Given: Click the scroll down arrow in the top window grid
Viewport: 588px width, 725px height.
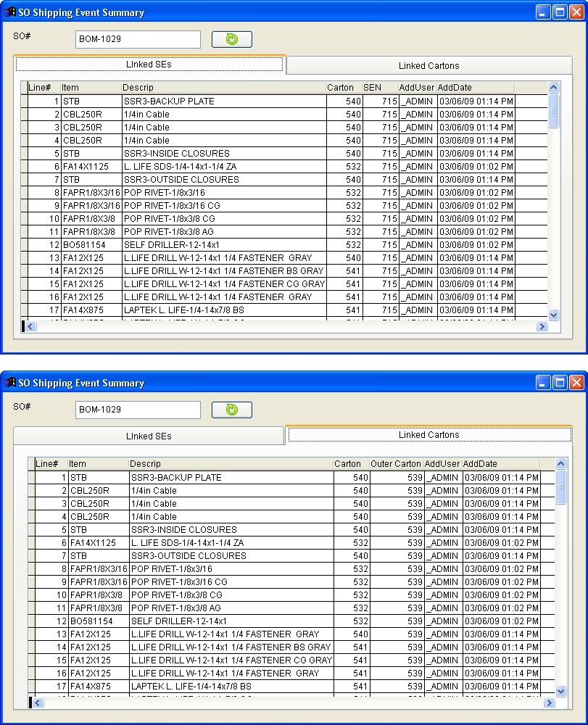Looking at the screenshot, I should (x=554, y=315).
